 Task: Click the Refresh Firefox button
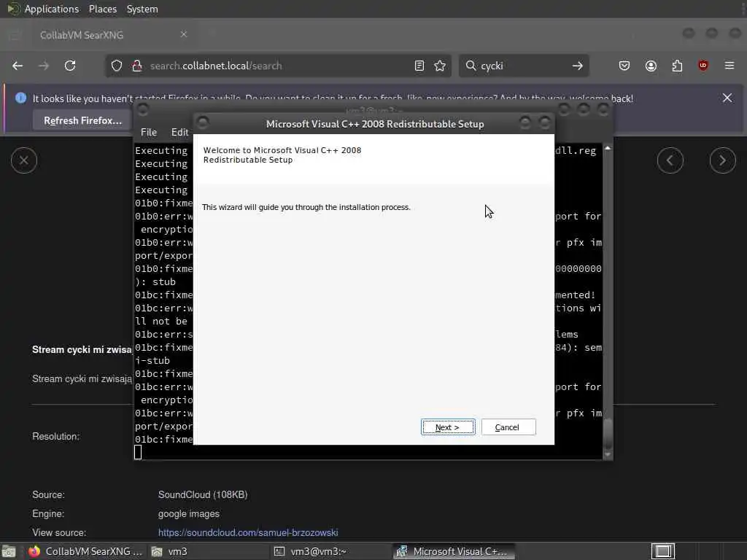83,120
